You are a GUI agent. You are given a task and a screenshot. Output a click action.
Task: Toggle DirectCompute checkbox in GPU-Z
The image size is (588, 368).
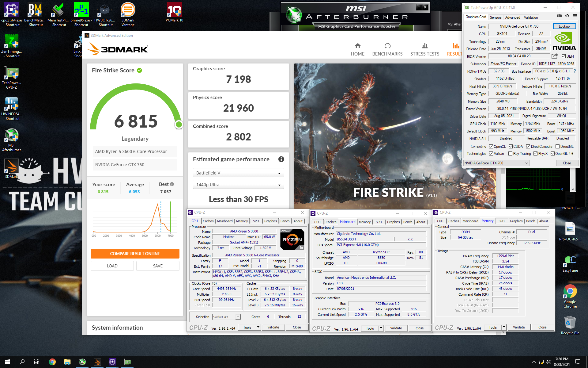click(528, 147)
